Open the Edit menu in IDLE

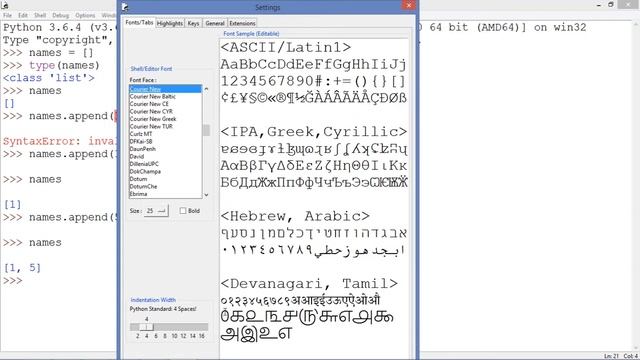click(23, 16)
